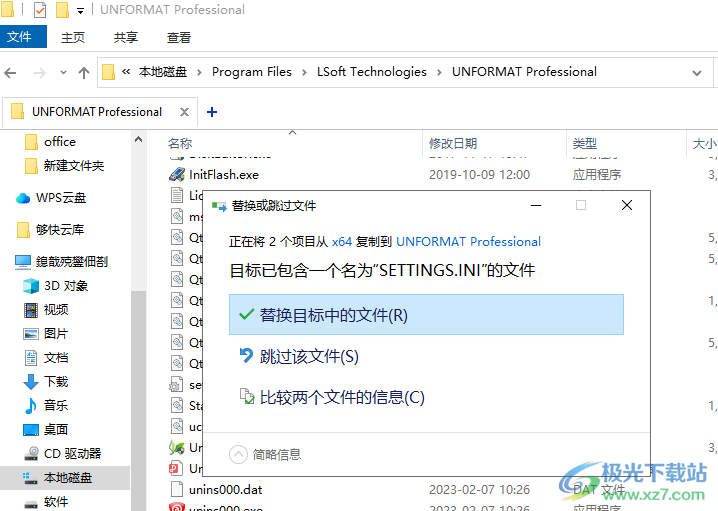This screenshot has height=511, width=718.
Task: Expand address bar history dropdown
Action: [697, 72]
